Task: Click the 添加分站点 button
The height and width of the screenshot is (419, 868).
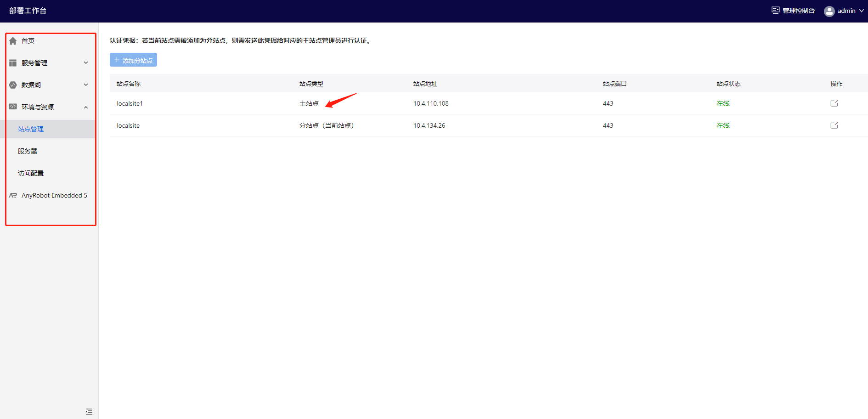Action: click(x=133, y=60)
